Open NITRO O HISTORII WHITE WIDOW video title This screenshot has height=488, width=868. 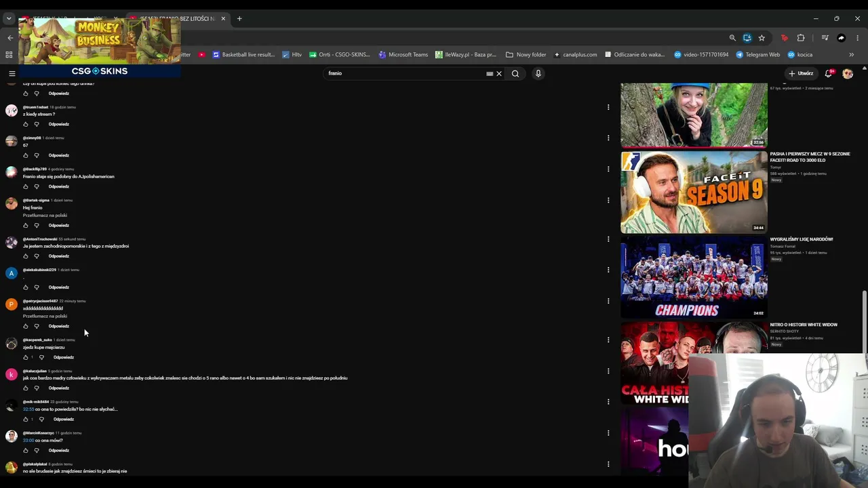pos(804,325)
